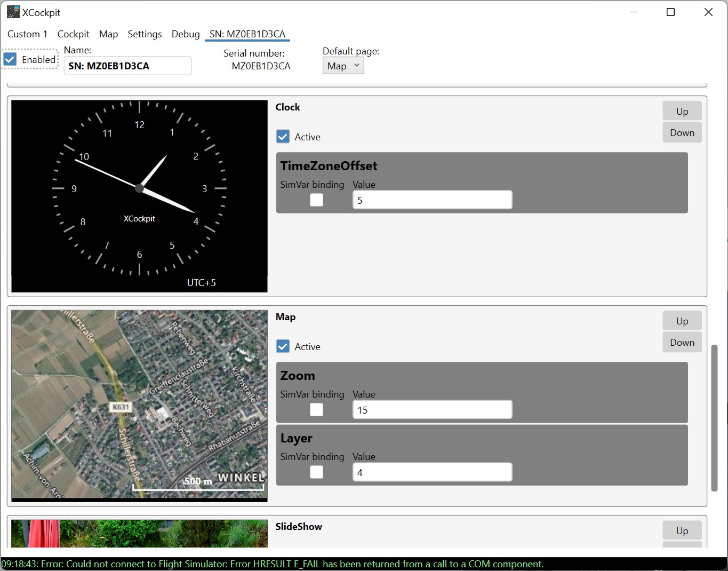
Task: Click the Zoom parameter heading
Action: pos(298,376)
